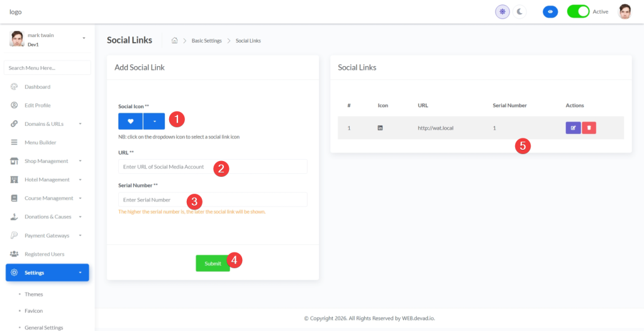Select the light mode sun icon
This screenshot has height=331, width=644.
click(x=502, y=11)
